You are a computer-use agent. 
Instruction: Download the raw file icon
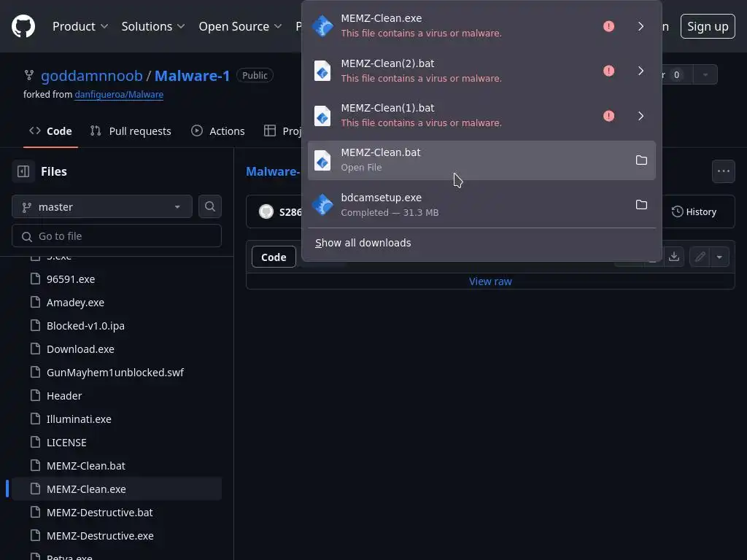[x=673, y=257]
